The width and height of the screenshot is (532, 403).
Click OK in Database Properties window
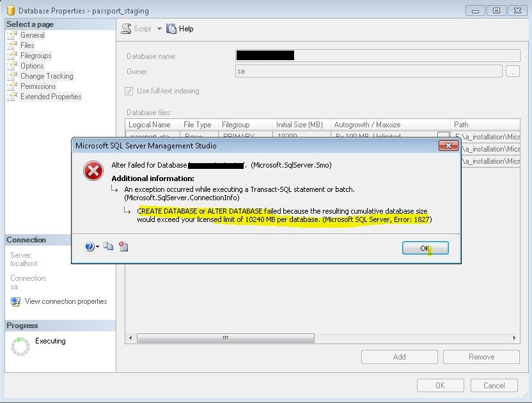point(441,385)
